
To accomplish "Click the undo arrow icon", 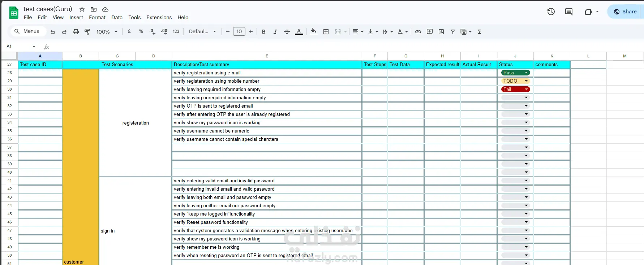I will [x=53, y=32].
